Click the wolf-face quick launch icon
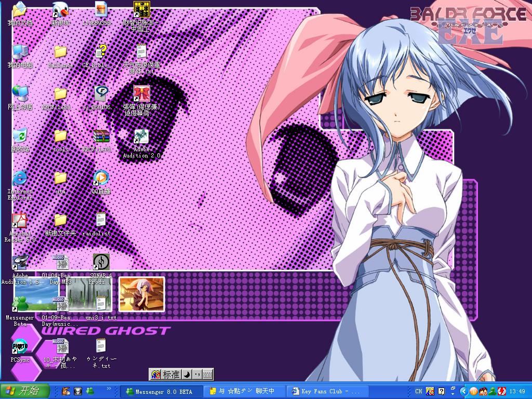The height and width of the screenshot is (399, 532). click(78, 391)
